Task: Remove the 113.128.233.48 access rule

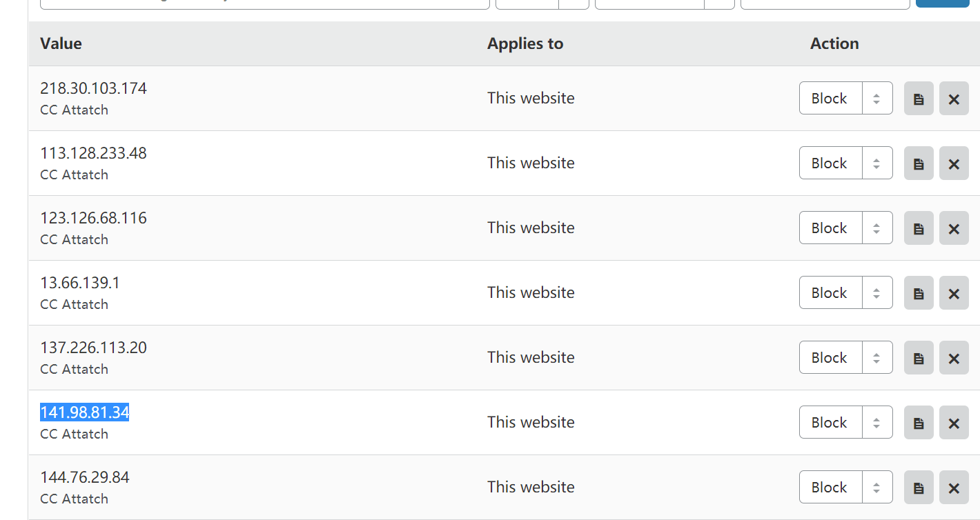Action: [x=954, y=163]
